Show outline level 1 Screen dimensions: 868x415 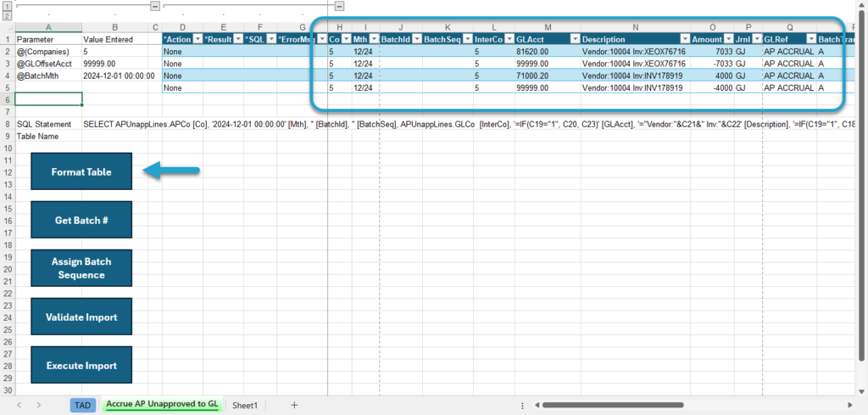(x=7, y=6)
